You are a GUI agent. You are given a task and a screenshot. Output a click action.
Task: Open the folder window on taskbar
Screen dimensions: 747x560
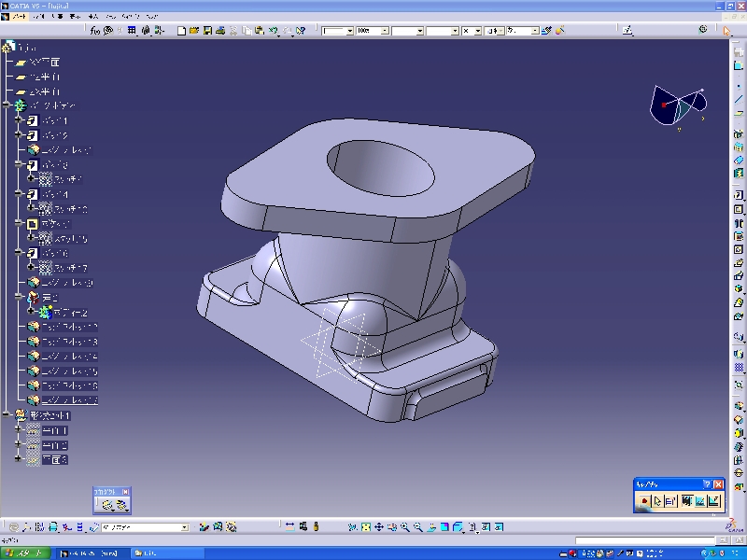click(167, 553)
